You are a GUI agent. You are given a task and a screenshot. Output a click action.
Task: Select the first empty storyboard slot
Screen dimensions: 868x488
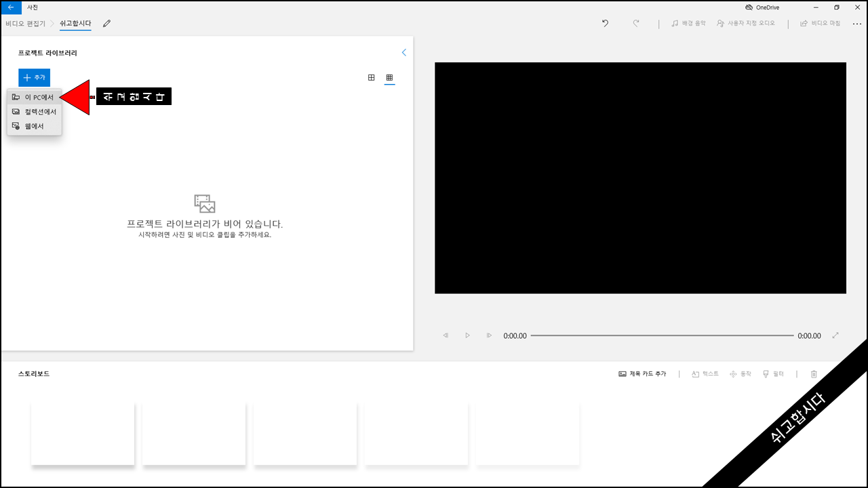(x=83, y=434)
